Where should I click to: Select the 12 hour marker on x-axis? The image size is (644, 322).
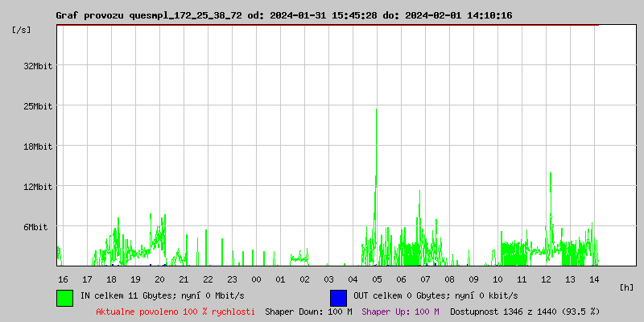pyautogui.click(x=546, y=279)
